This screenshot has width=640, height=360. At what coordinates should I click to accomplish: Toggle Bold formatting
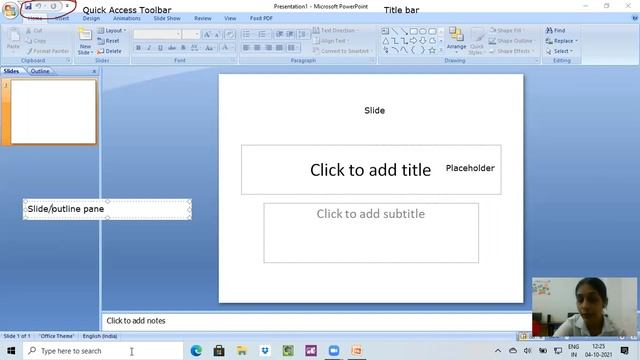(x=138, y=48)
